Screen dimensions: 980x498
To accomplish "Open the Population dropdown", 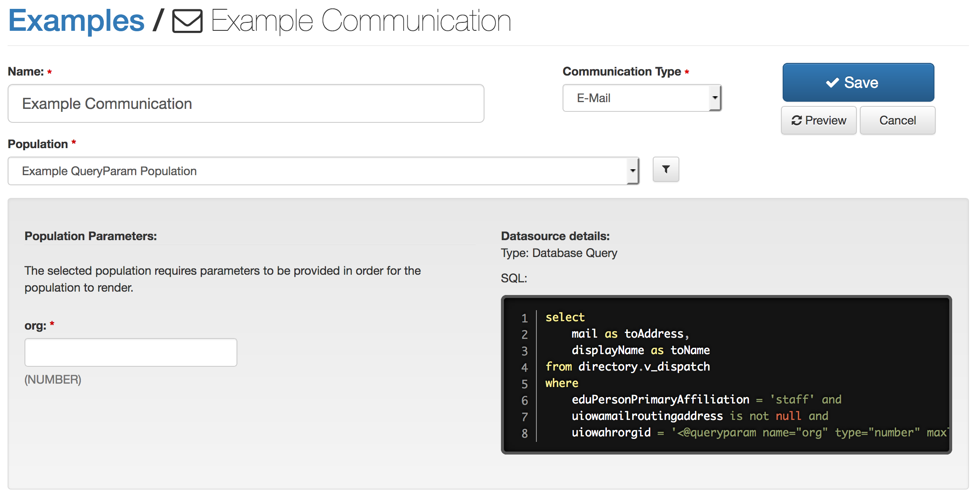I will (x=323, y=171).
